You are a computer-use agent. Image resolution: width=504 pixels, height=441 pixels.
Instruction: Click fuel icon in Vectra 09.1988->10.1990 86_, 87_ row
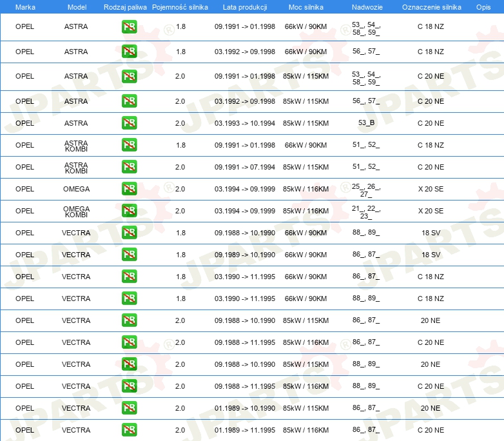pyautogui.click(x=129, y=320)
